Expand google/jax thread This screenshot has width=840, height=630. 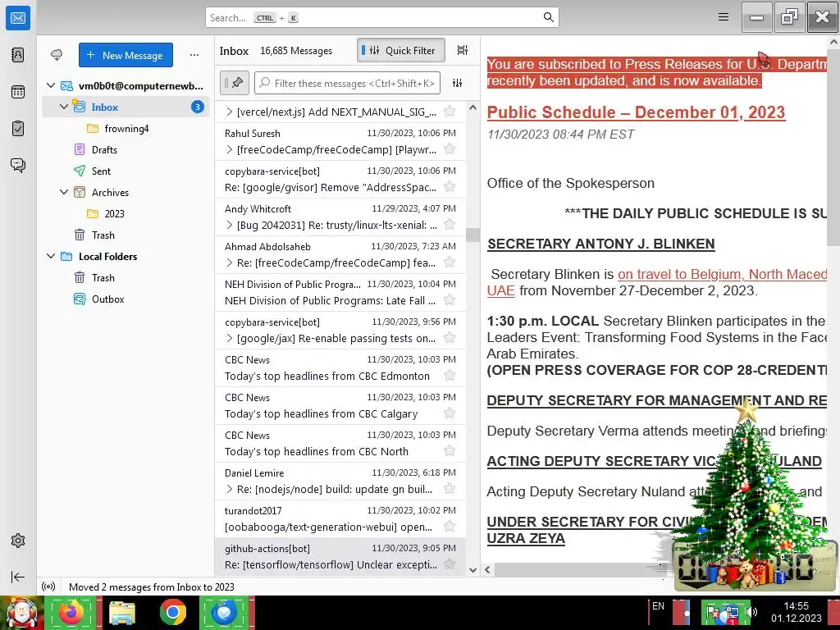point(230,338)
